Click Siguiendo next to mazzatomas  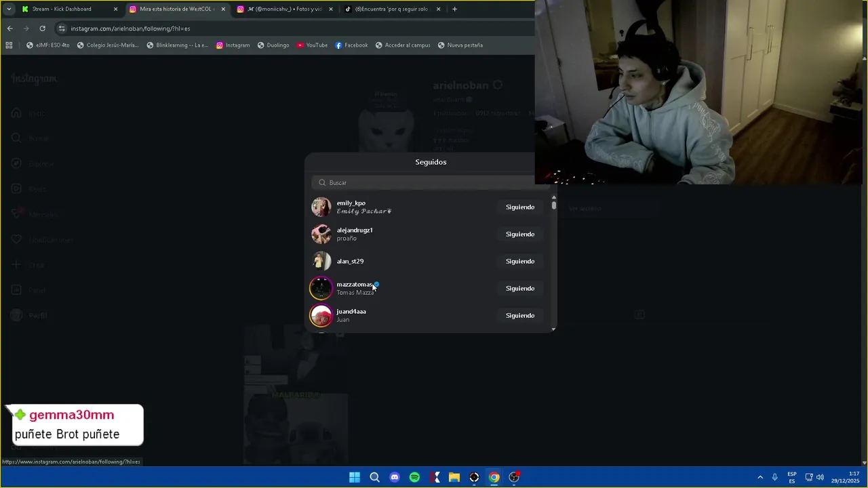tap(520, 288)
